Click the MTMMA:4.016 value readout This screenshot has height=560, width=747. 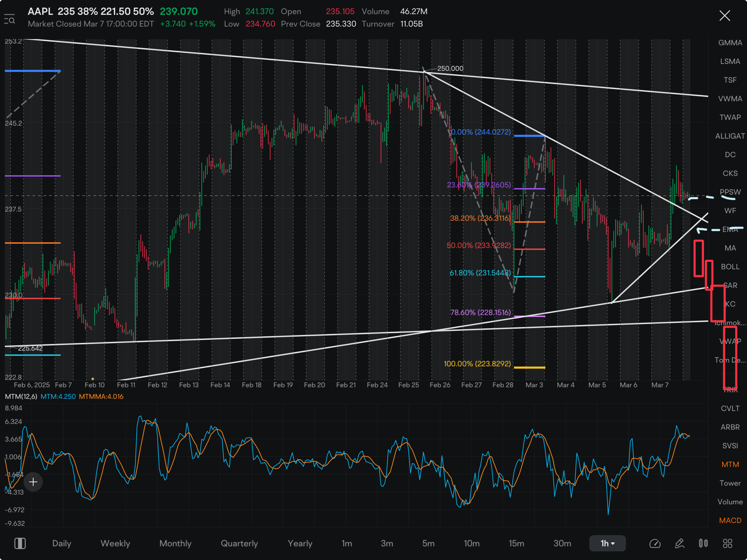pyautogui.click(x=101, y=396)
